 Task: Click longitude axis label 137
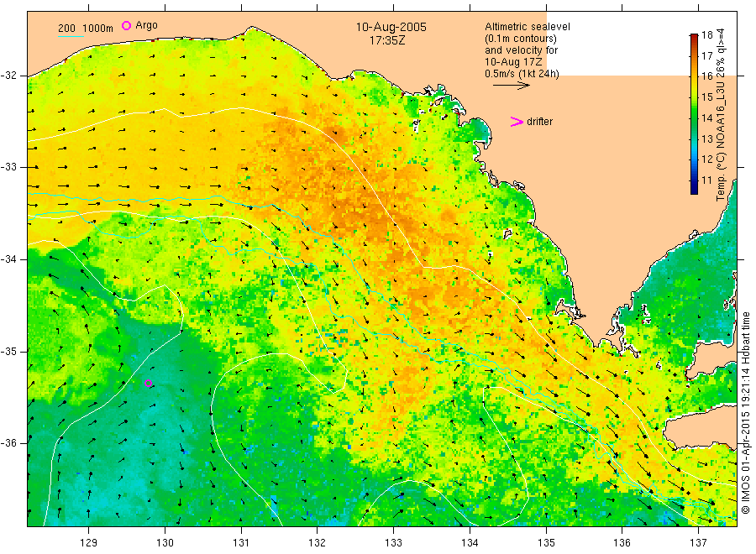pos(698,543)
